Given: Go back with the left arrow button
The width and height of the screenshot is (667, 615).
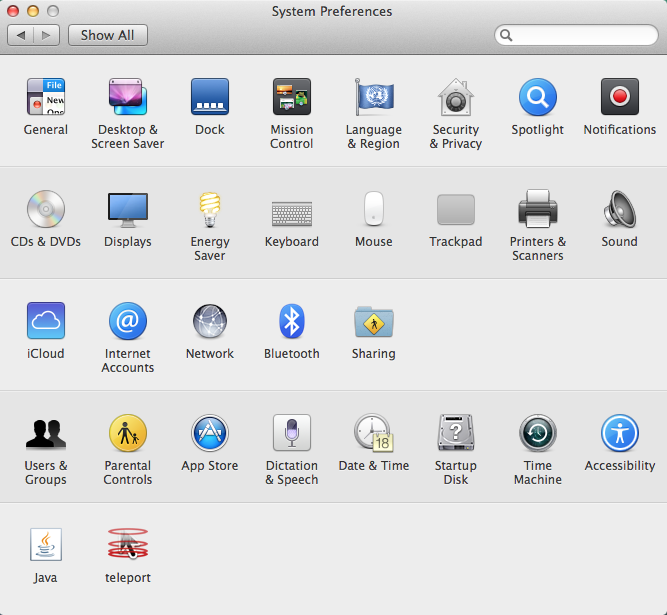Looking at the screenshot, I should pyautogui.click(x=20, y=35).
